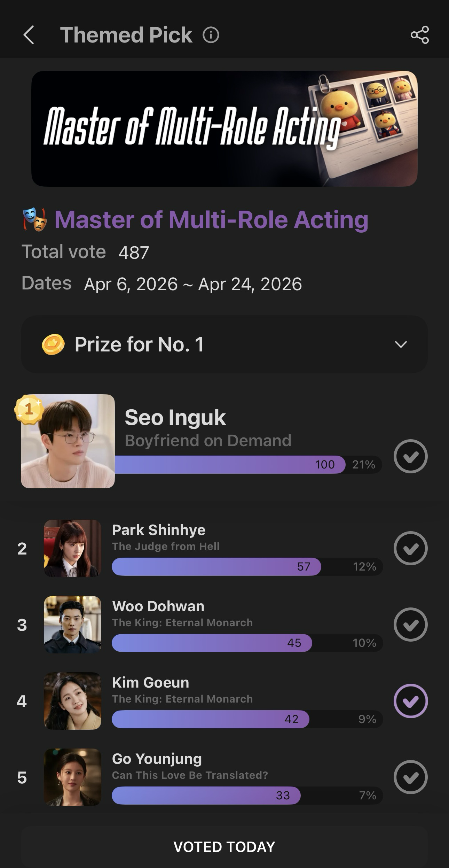
Task: Check the Go Younjung vote circle
Action: pyautogui.click(x=410, y=777)
